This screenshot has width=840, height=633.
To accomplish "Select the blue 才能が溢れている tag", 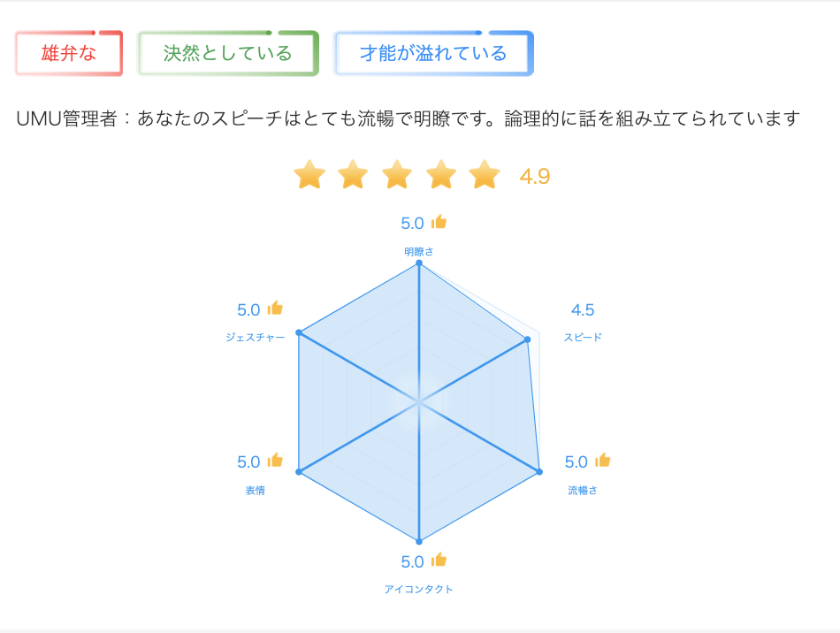I will point(433,53).
